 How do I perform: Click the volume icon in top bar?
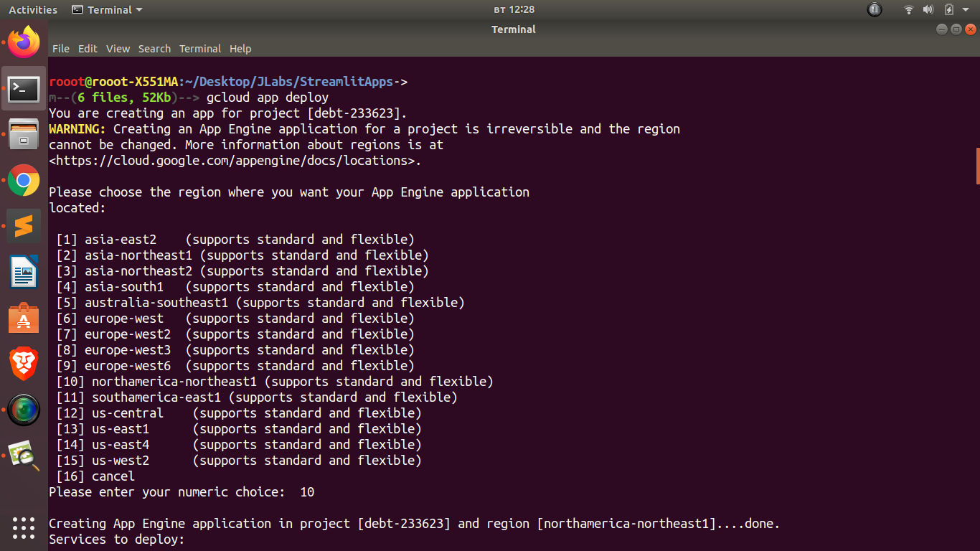pyautogui.click(x=928, y=10)
